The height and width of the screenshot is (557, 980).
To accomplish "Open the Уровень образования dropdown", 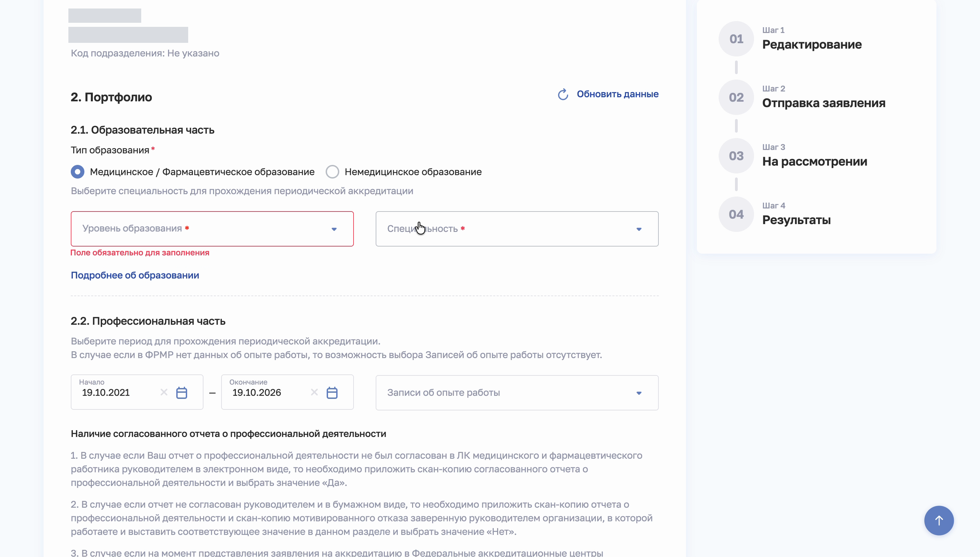I will tap(212, 229).
